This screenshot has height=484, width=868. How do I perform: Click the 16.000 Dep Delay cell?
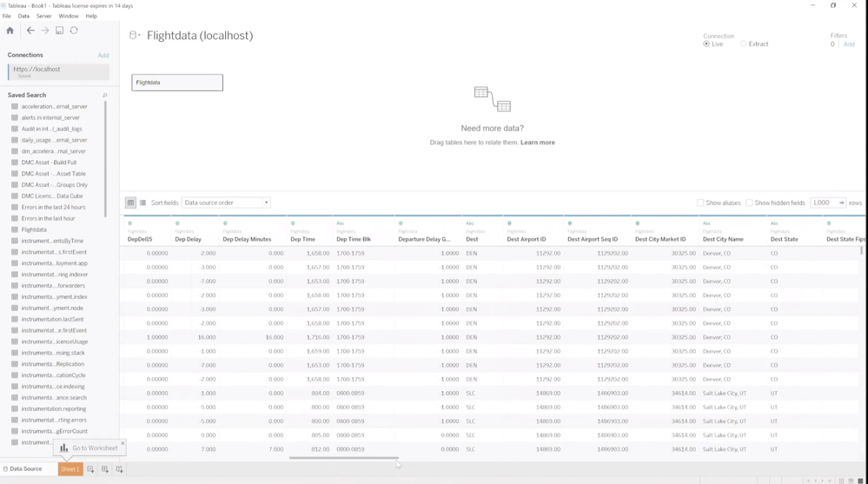[x=207, y=337]
